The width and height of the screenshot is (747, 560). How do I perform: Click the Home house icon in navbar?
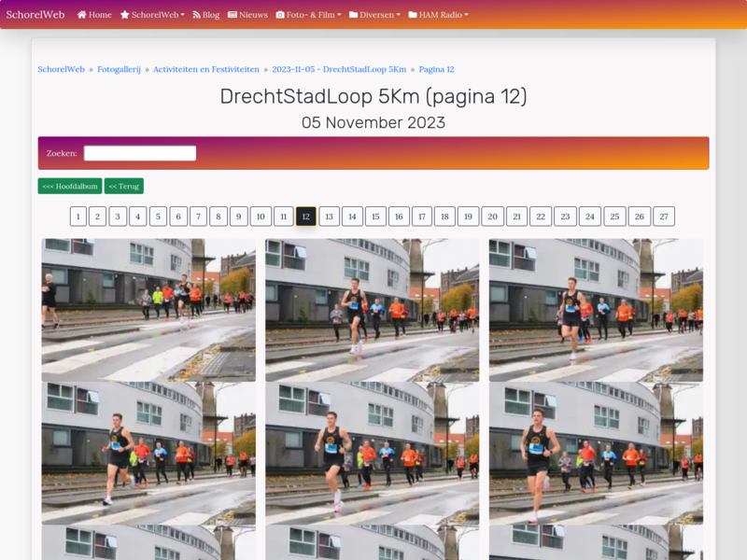click(x=82, y=15)
